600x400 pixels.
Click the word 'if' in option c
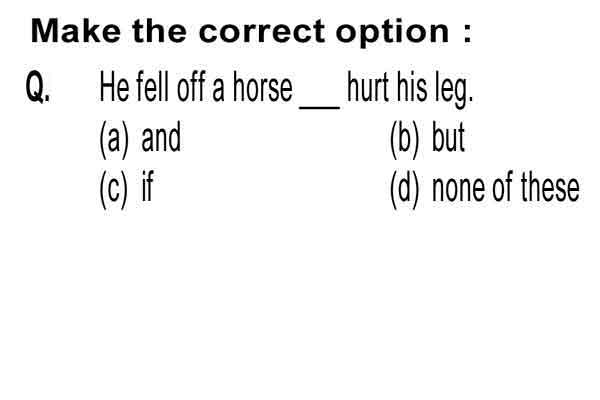pyautogui.click(x=148, y=186)
